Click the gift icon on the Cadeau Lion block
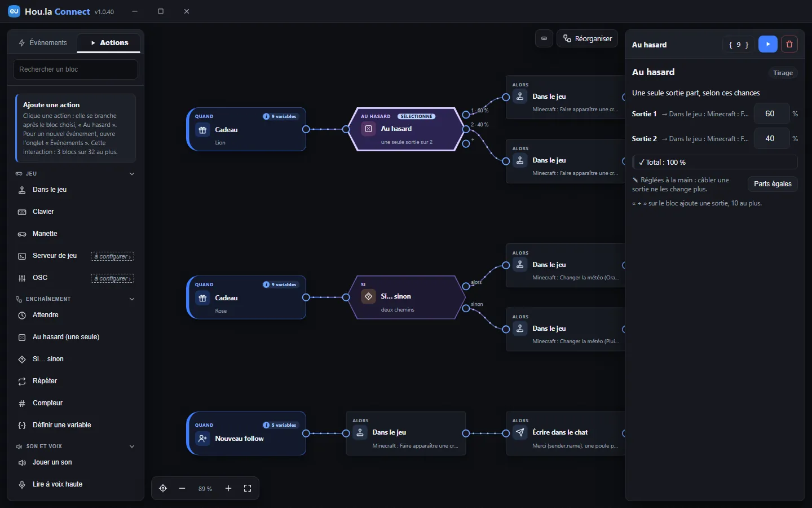Image resolution: width=812 pixels, height=508 pixels. coord(202,130)
